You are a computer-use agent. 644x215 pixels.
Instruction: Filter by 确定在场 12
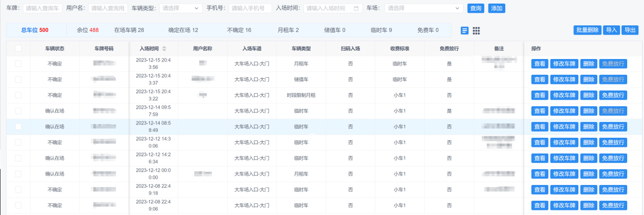183,30
